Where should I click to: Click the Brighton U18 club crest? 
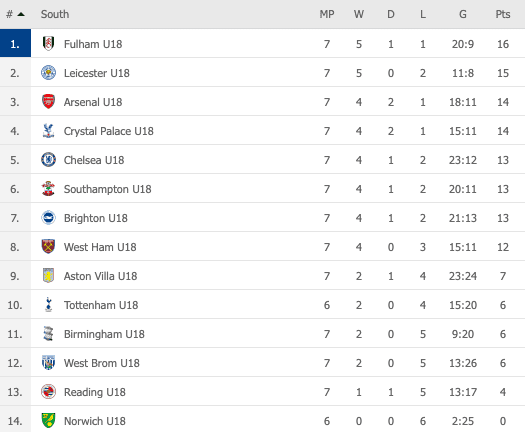48,218
